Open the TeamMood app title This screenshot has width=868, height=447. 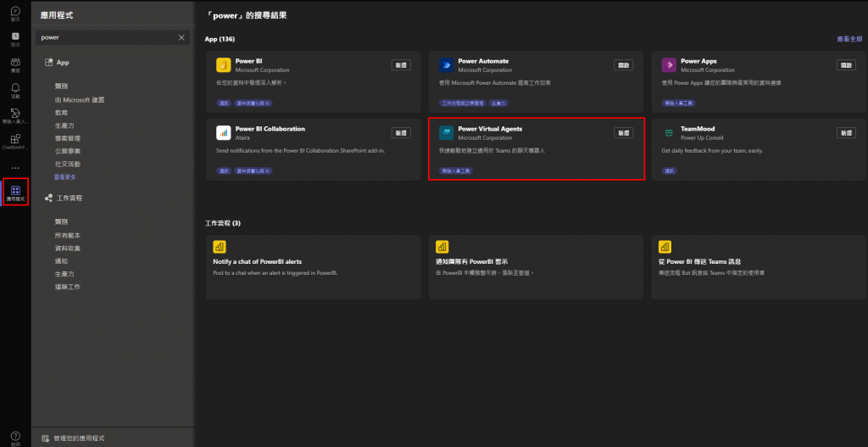[x=698, y=129]
